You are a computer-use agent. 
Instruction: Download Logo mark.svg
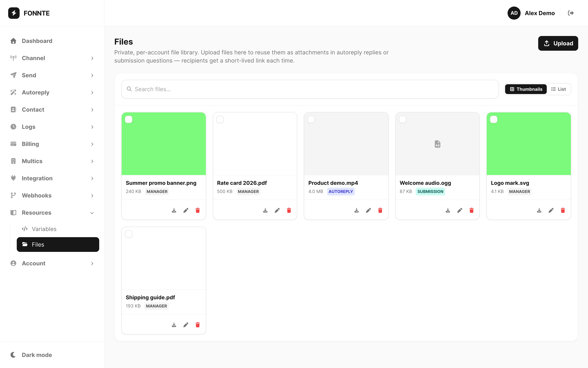539,210
